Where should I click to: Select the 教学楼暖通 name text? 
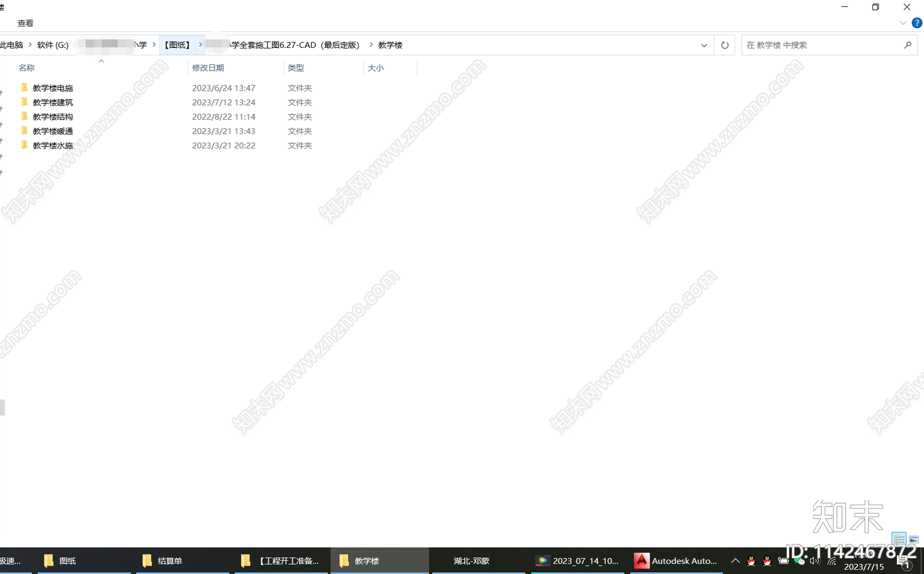(53, 132)
